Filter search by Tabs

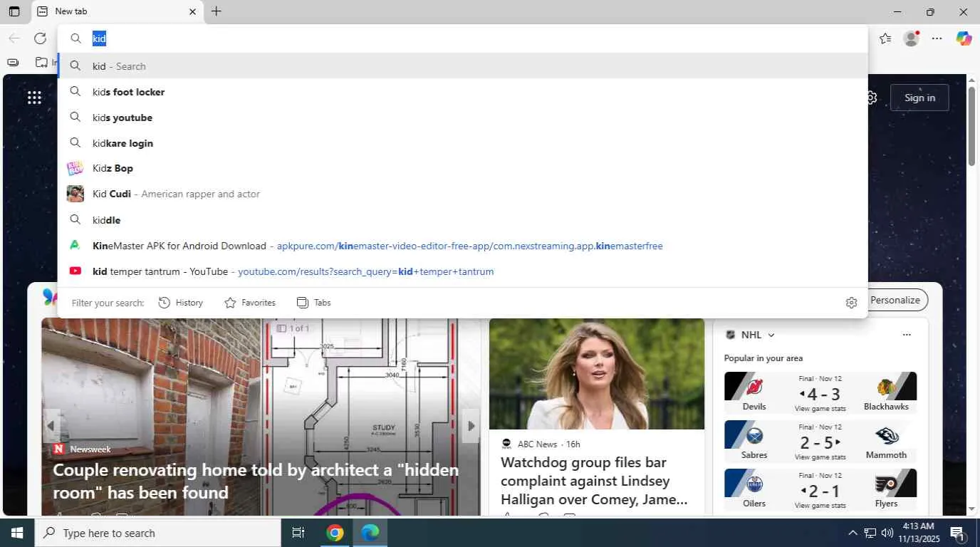click(314, 303)
